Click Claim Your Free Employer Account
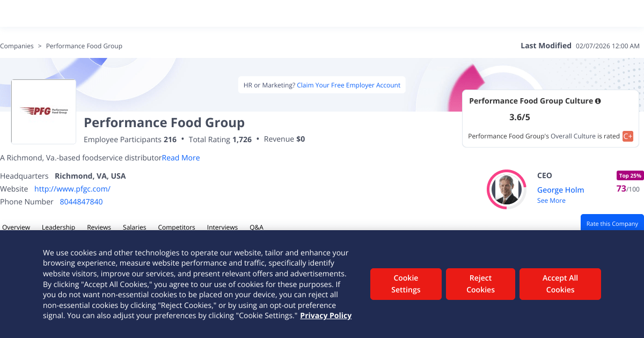The image size is (644, 338). 349,85
